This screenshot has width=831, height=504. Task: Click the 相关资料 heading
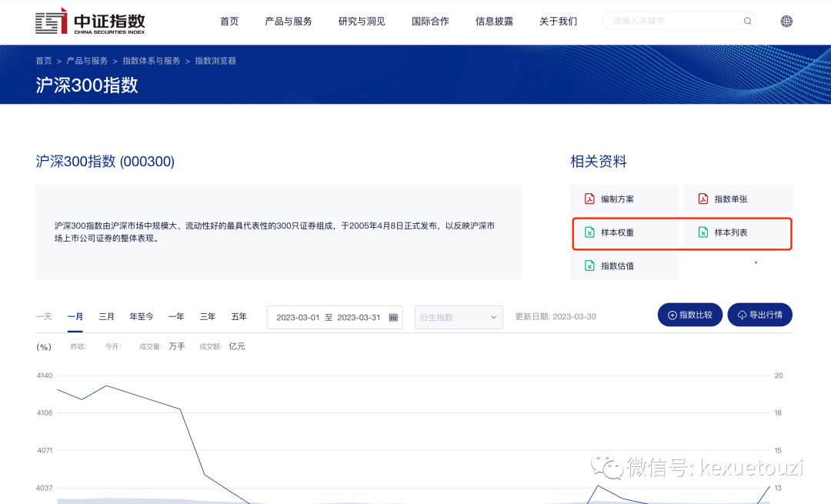[599, 161]
